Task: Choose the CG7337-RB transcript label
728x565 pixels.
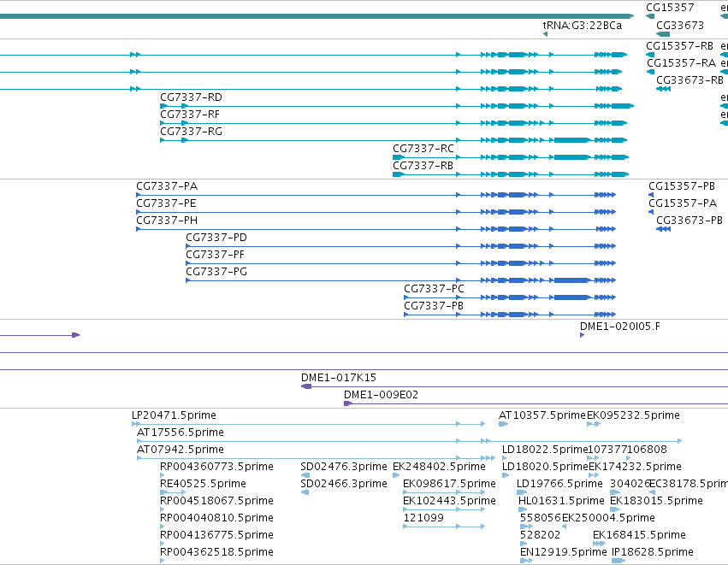Action: [x=423, y=166]
